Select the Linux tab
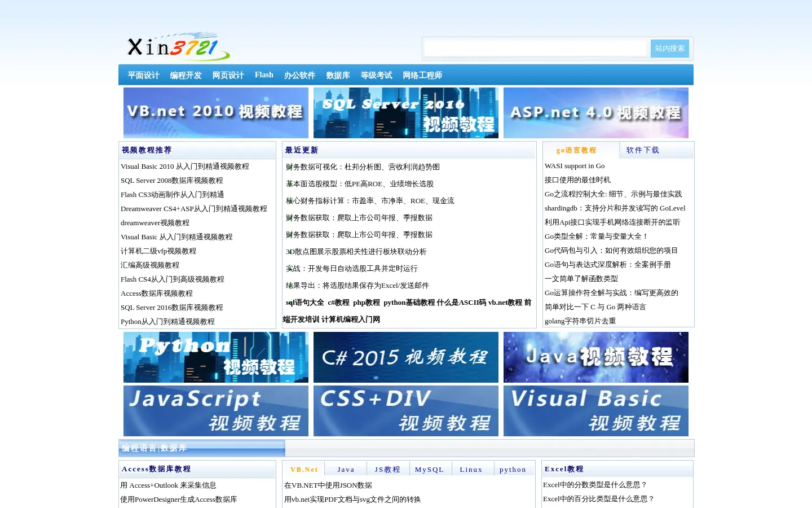This screenshot has width=812, height=508. (471, 470)
